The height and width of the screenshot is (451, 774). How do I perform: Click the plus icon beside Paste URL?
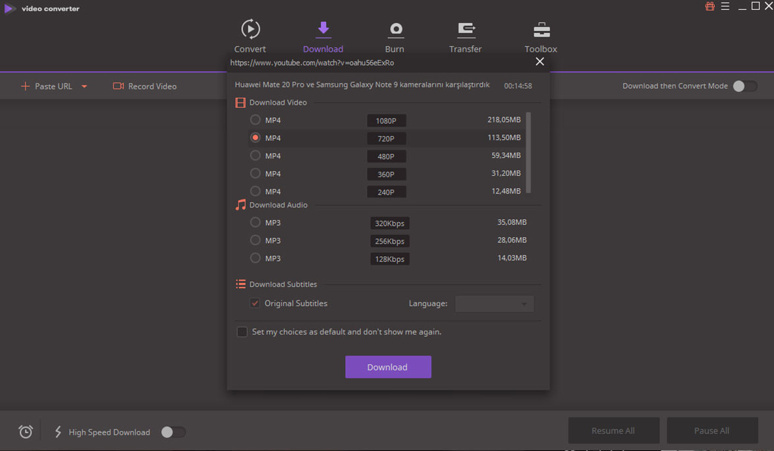[25, 86]
